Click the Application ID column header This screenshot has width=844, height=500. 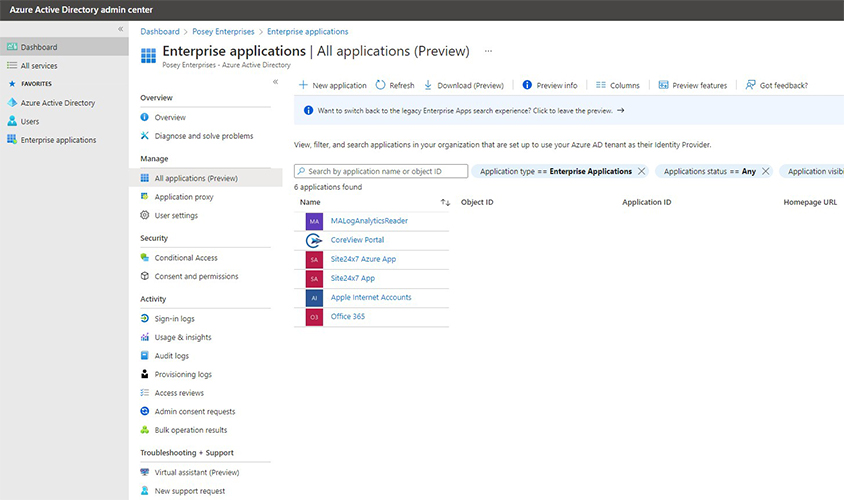pos(646,202)
